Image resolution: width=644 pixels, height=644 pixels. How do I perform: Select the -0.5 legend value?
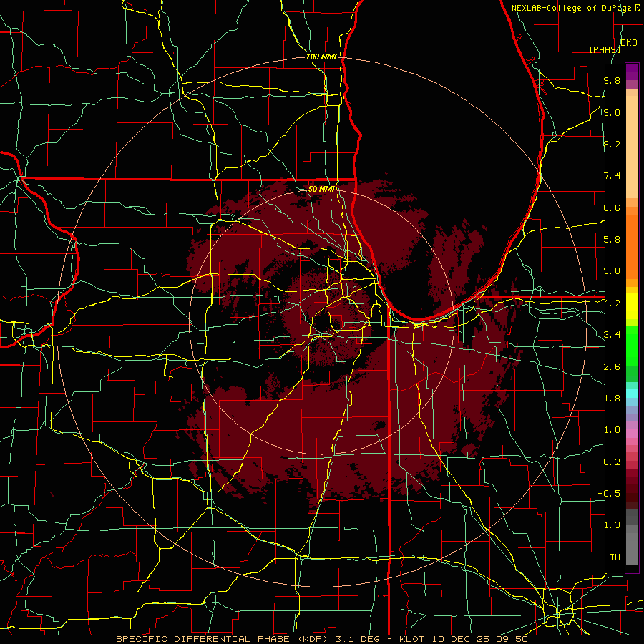[609, 494]
